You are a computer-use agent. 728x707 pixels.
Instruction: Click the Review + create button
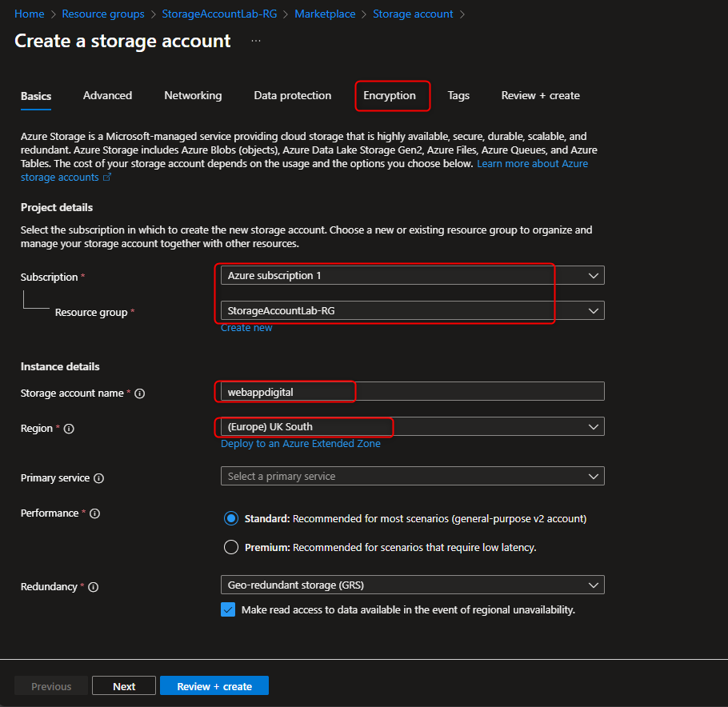coord(214,685)
